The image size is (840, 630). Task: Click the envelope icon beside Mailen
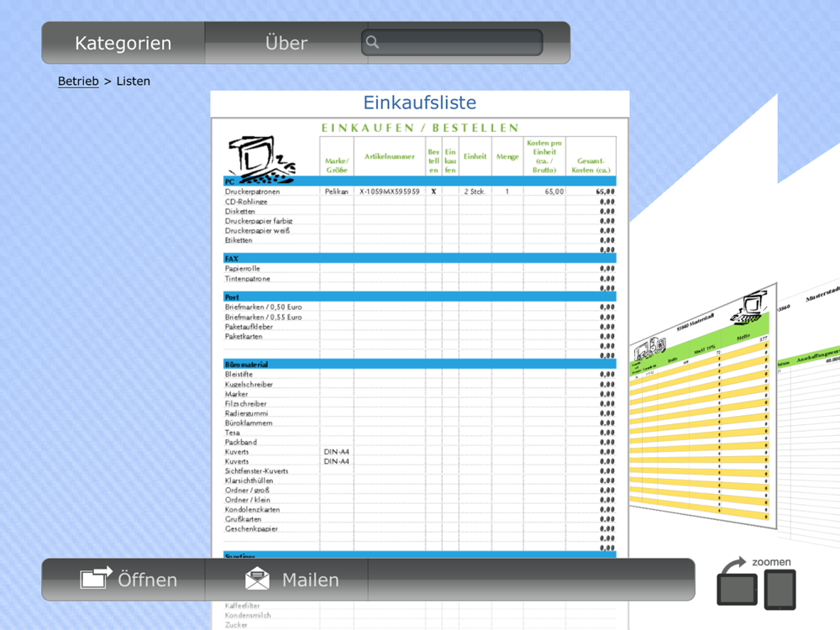(x=257, y=579)
